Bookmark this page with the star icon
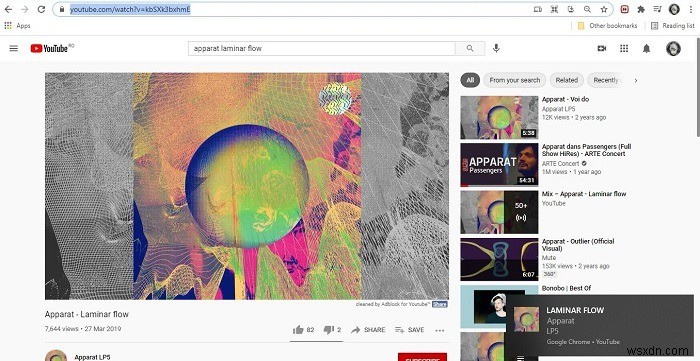This screenshot has height=361, width=700. coord(604,9)
